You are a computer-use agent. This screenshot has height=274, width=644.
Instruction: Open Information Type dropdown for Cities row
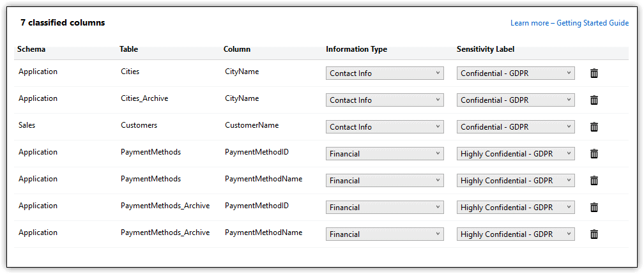[385, 73]
